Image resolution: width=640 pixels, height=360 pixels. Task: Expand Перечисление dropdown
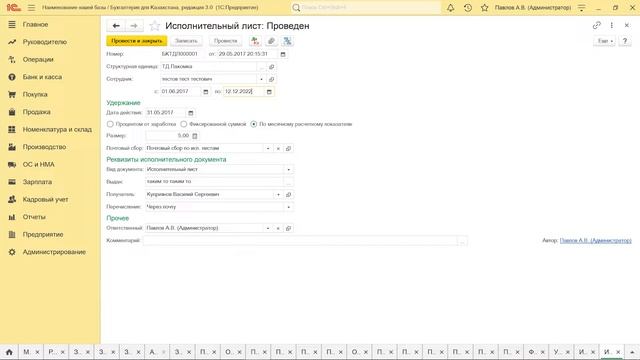tap(289, 207)
